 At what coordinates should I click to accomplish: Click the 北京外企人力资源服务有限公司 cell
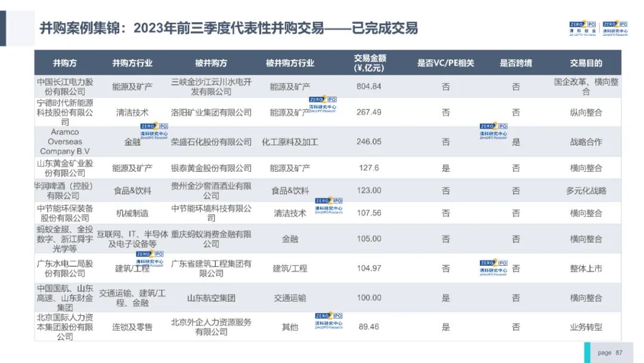pos(211,327)
